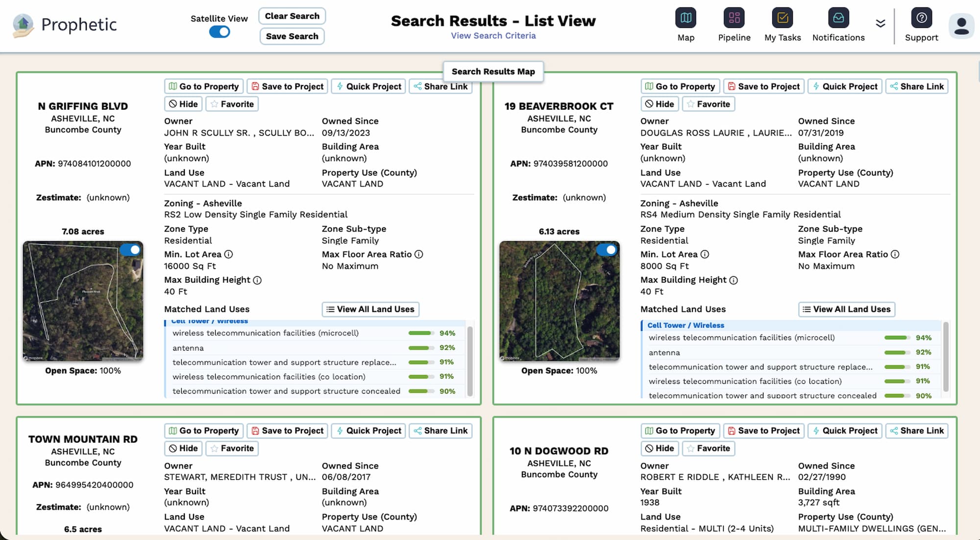Open View Search Criteria link
This screenshot has width=980, height=540.
click(x=493, y=36)
